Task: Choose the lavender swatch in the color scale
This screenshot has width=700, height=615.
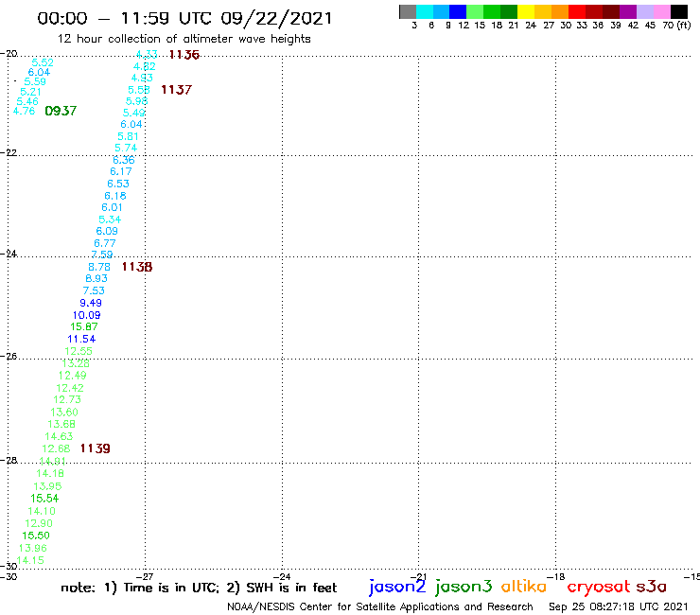Action: click(x=644, y=11)
